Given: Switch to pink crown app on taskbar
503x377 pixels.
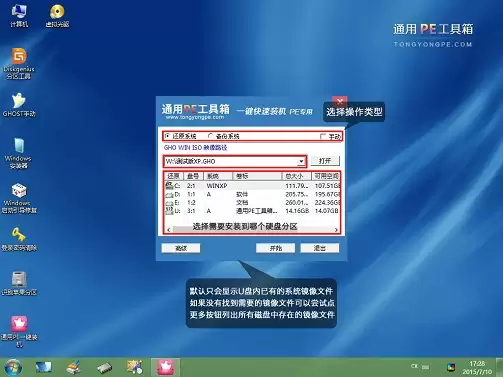Looking at the screenshot, I should [165, 367].
